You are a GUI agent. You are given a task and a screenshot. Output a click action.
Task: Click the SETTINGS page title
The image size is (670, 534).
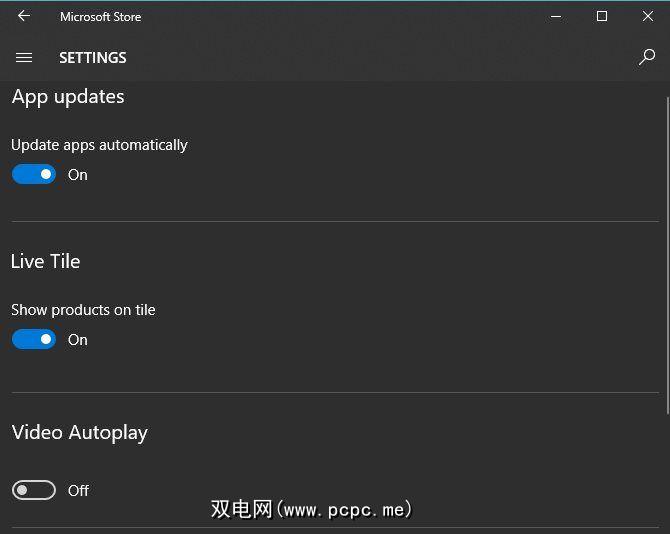[93, 58]
